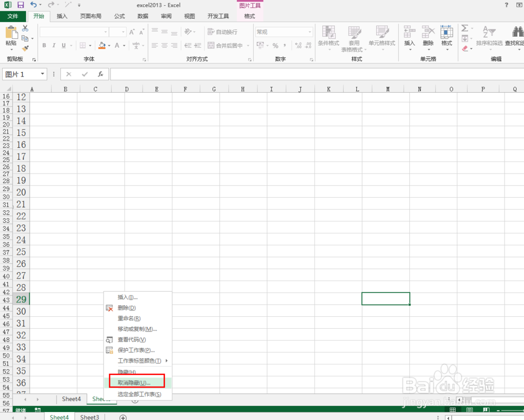The image size is (524, 420).
Task: Click the fx Insert Function button
Action: point(100,74)
